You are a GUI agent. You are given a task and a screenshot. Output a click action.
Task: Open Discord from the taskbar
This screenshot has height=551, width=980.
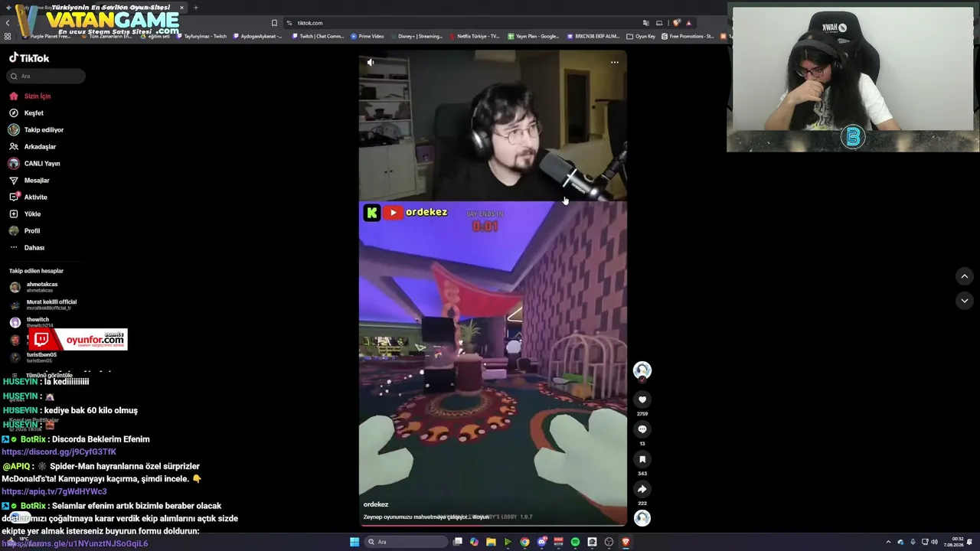coord(541,542)
